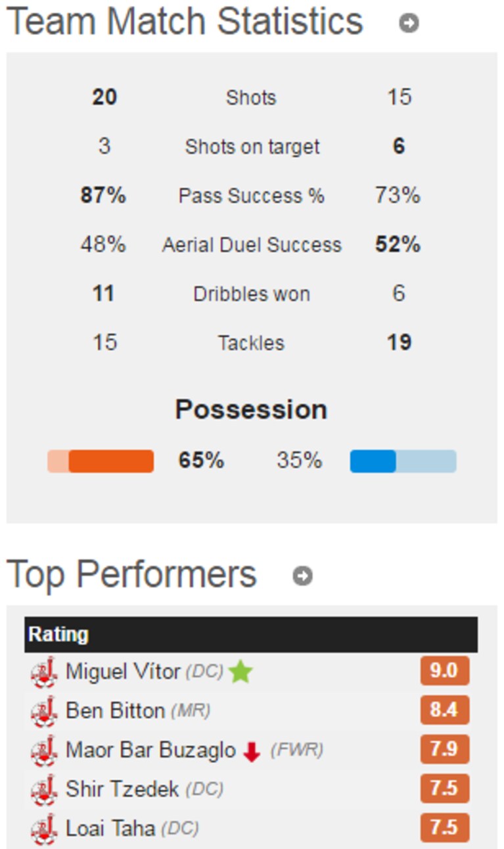Viewport: 504px width, 849px height.
Task: Open Loai Taha player link
Action: (x=110, y=828)
